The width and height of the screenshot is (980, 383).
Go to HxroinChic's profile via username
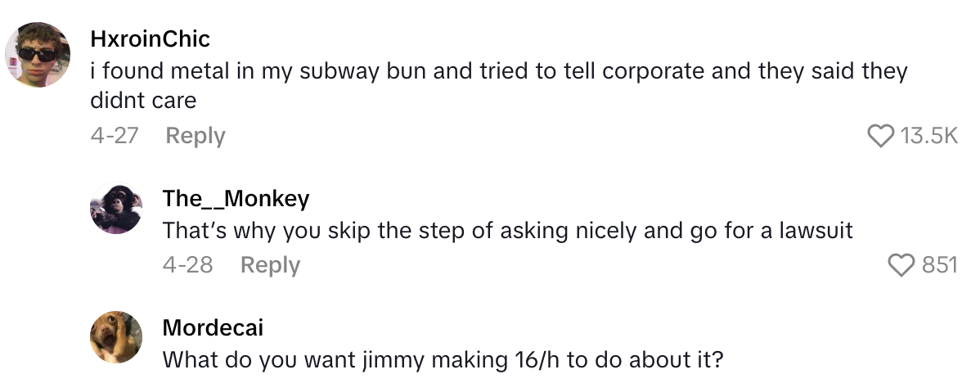coord(150,38)
